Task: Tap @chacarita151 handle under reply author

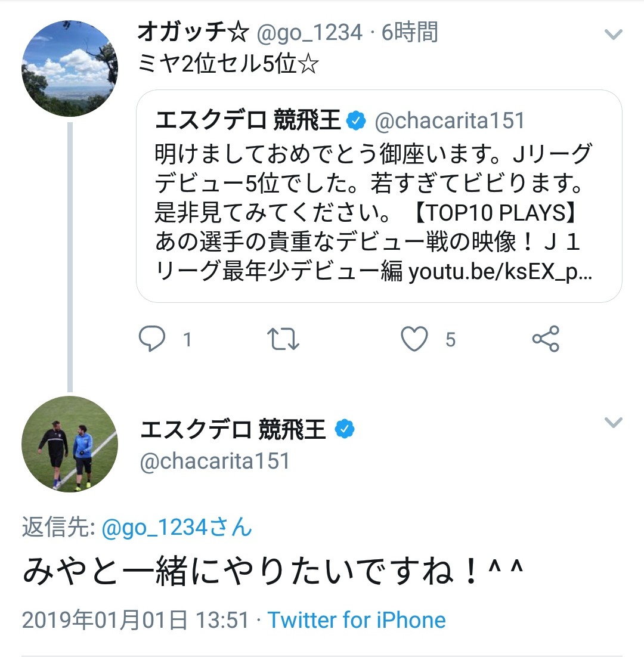Action: 215,461
